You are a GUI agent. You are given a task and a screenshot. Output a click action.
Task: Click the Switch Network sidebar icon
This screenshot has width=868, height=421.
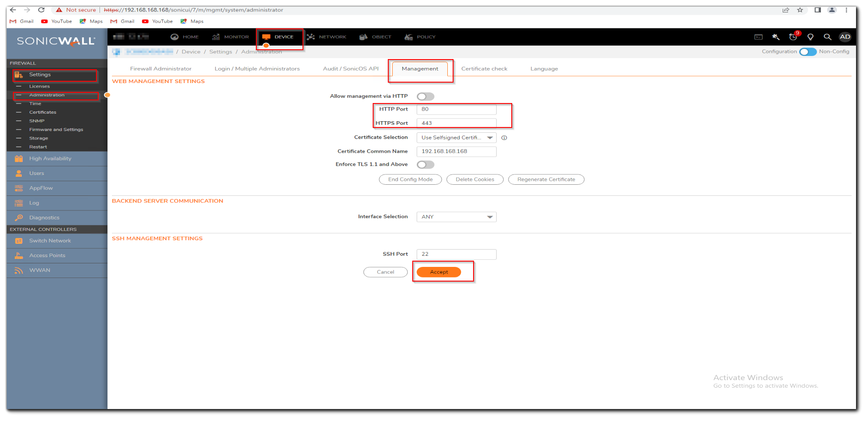[19, 241]
